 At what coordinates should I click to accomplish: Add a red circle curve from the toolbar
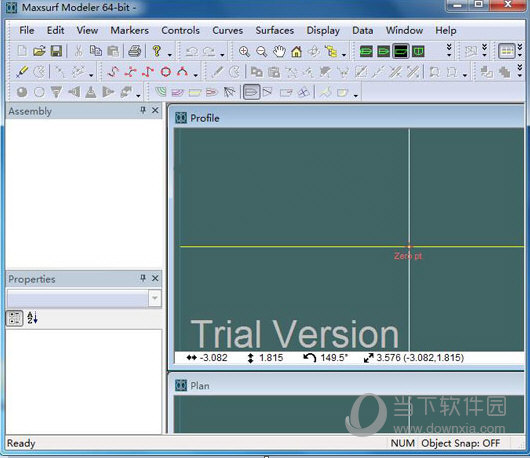pyautogui.click(x=166, y=72)
